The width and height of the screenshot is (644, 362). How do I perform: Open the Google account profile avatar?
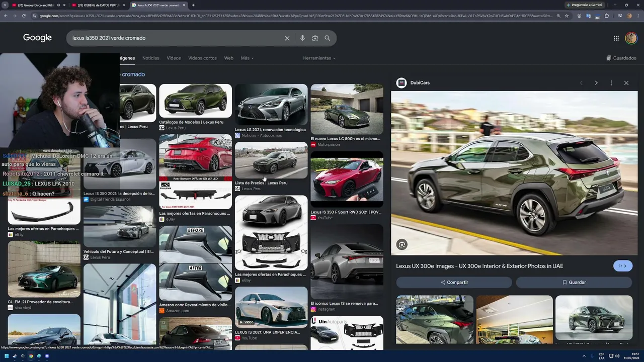click(631, 38)
